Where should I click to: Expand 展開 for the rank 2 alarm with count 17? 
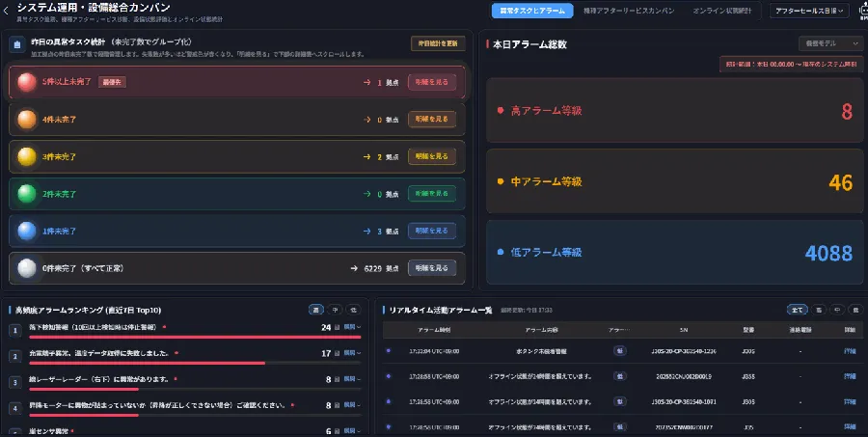[x=351, y=353]
